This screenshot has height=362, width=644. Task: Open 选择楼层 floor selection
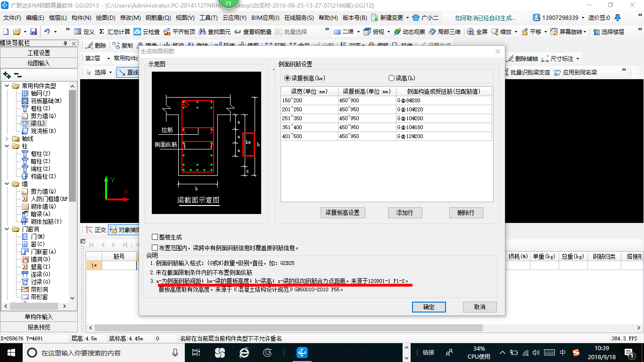pos(609,32)
